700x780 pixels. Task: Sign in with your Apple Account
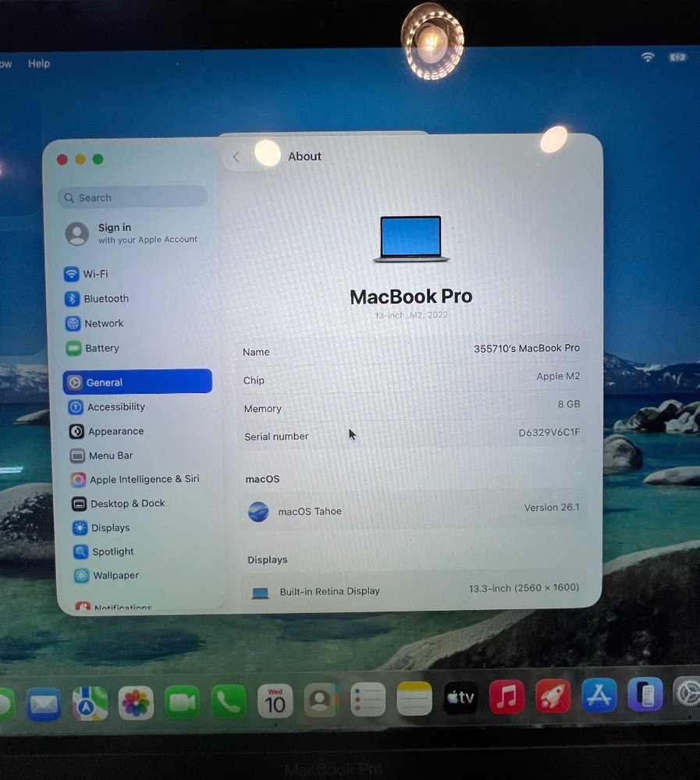tap(133, 233)
